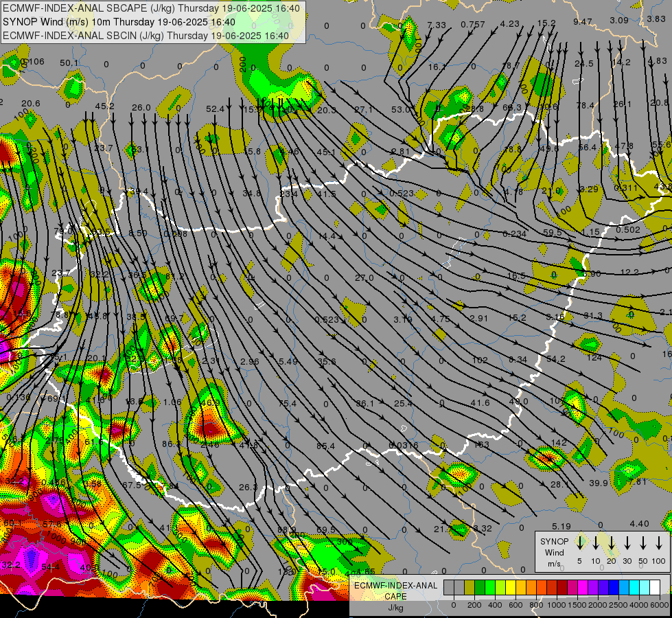The image size is (672, 618).
Task: Click the dark red CAPE legend swatch
Action: pyautogui.click(x=562, y=588)
